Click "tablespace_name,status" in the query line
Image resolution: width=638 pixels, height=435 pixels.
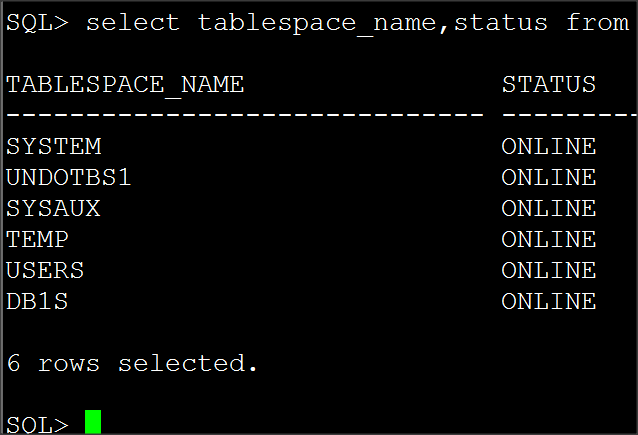(x=373, y=23)
